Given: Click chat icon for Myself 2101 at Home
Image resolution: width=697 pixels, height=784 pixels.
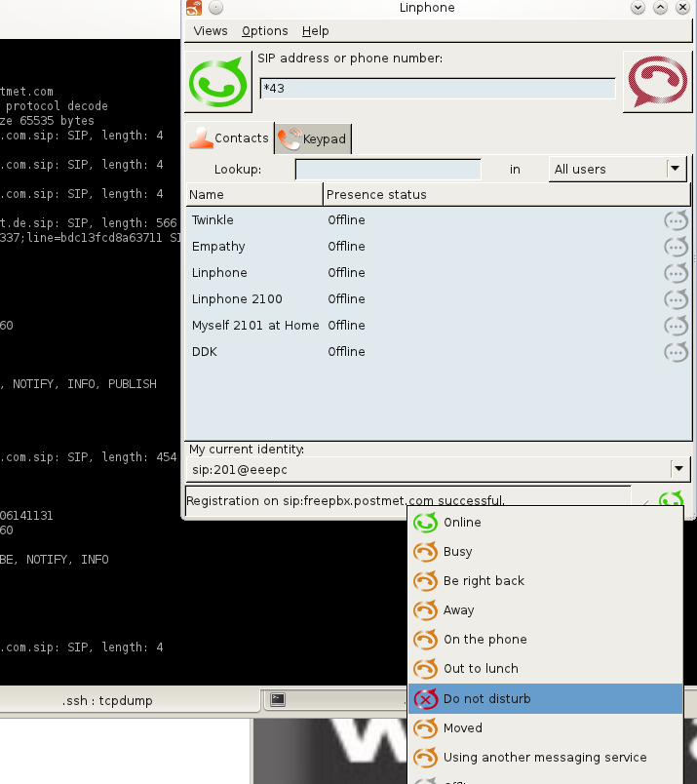Looking at the screenshot, I should pos(676,326).
